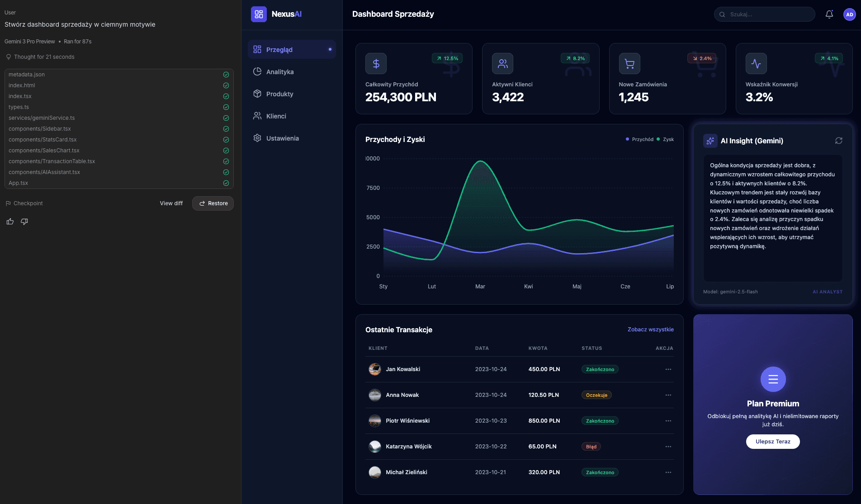This screenshot has width=861, height=504.
Task: Open actions menu for Jan Kowalski
Action: point(668,369)
